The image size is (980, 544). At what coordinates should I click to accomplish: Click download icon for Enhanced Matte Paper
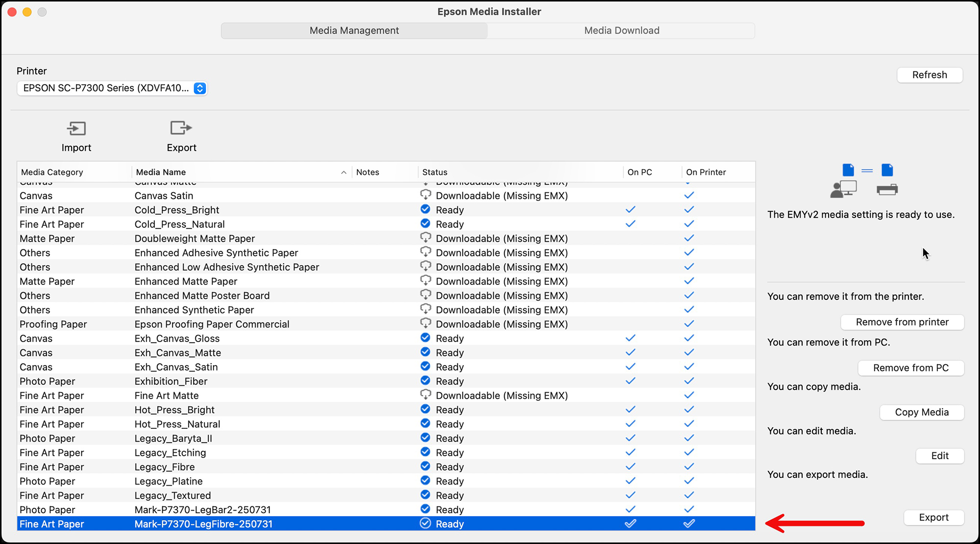(x=425, y=280)
